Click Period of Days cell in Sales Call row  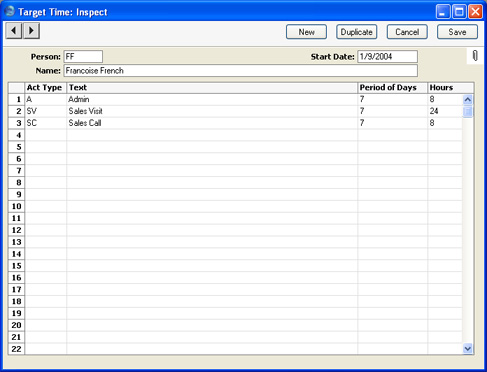pos(393,123)
